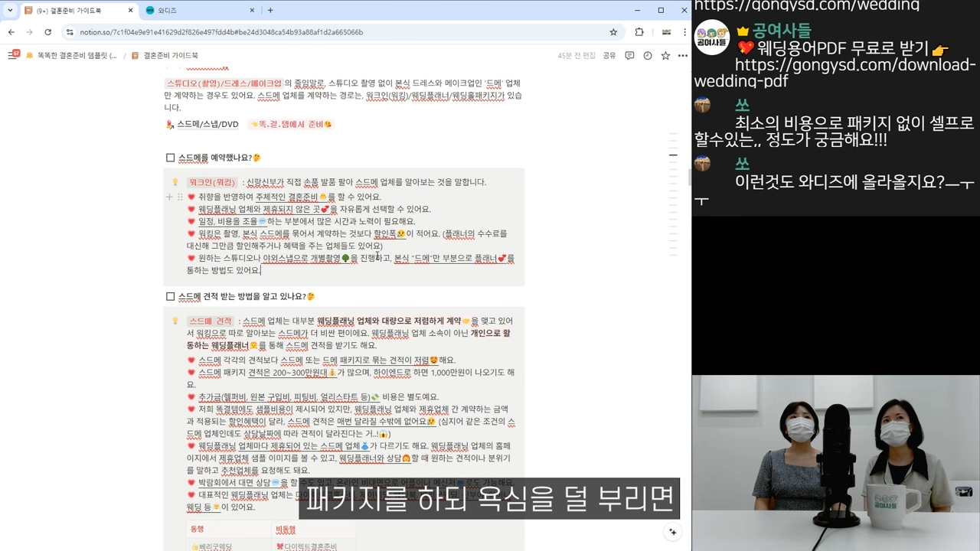The image size is (980, 551).
Task: Check the 스드메를 예약했나요? checkbox
Action: pyautogui.click(x=170, y=158)
